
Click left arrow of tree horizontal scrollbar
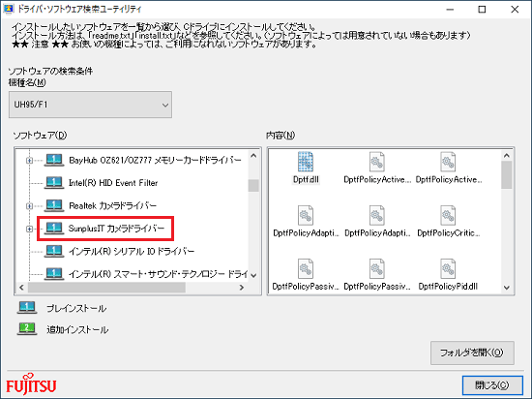tap(21, 288)
